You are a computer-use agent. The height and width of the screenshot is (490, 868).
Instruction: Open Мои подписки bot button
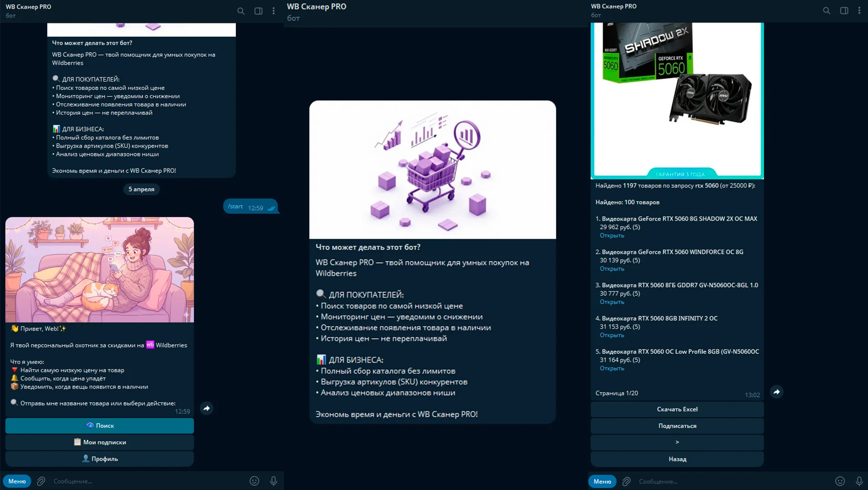click(99, 442)
